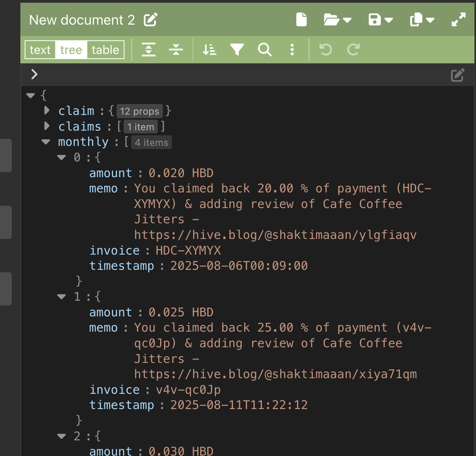Viewport: 476px width, 456px height.
Task: Select timestamp 2025-08-06T00:09:00
Action: pos(239,266)
